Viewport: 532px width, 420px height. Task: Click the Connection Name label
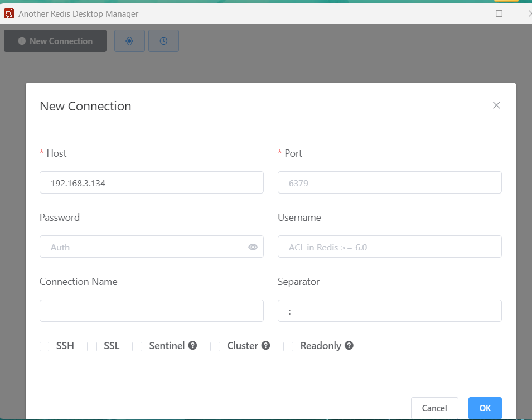click(79, 282)
